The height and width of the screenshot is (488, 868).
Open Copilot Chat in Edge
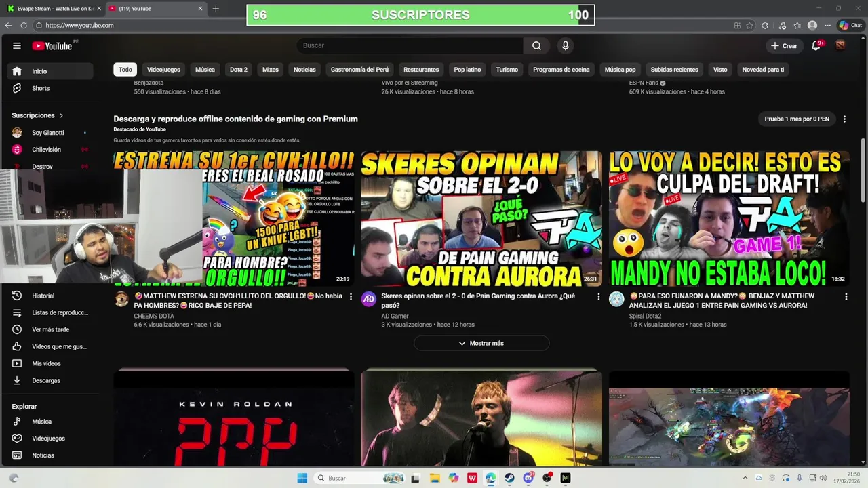[850, 25]
